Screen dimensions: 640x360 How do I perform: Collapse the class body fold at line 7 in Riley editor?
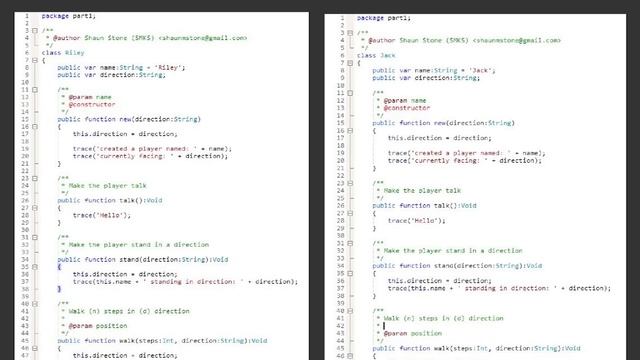coord(35,60)
